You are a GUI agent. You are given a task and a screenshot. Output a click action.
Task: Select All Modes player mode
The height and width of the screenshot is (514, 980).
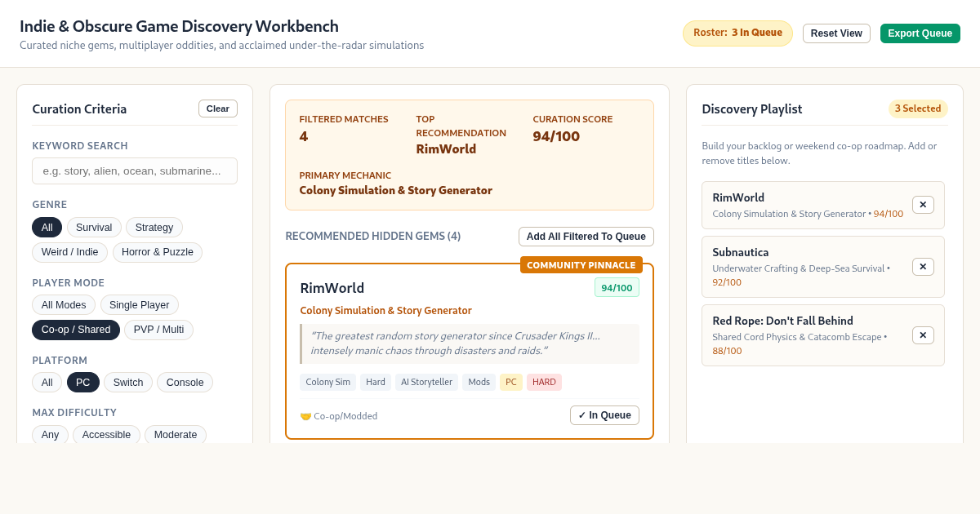point(64,305)
